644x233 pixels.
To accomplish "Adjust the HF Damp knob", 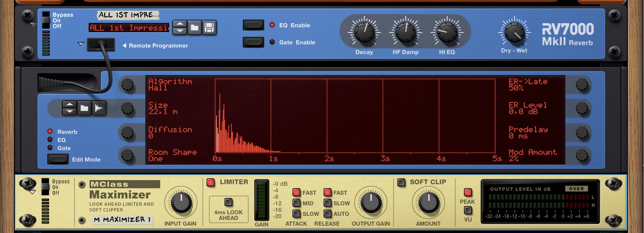I will pos(406,32).
